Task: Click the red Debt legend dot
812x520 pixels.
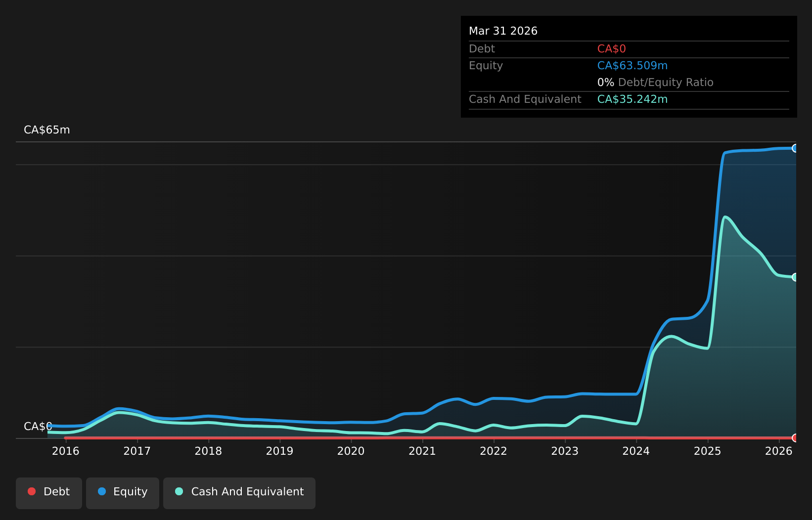Action: pyautogui.click(x=32, y=491)
